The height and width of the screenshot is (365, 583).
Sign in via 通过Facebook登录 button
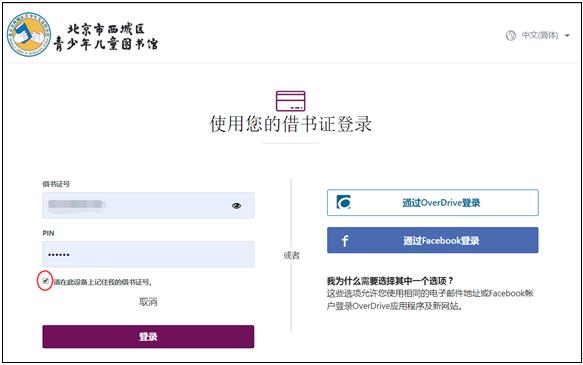pos(433,240)
